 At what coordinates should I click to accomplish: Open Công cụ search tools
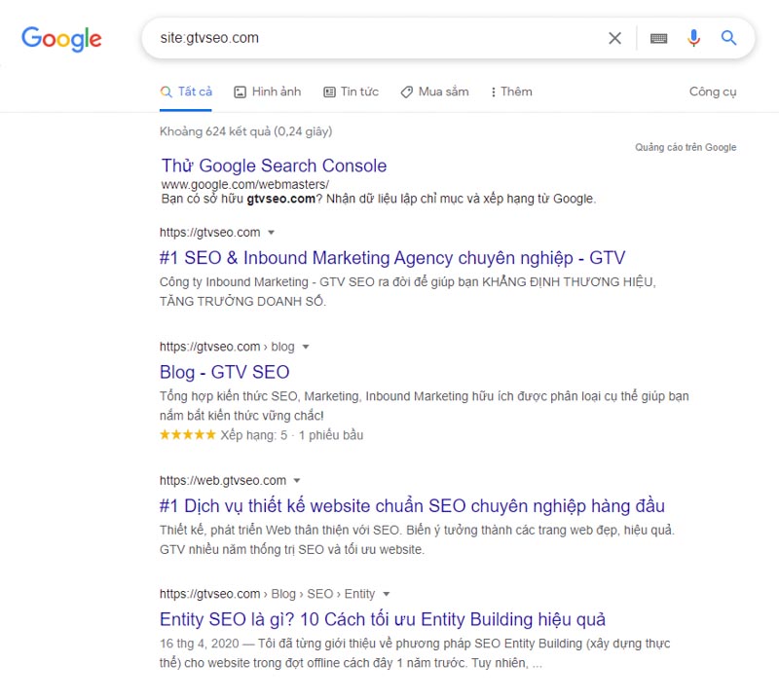(713, 92)
